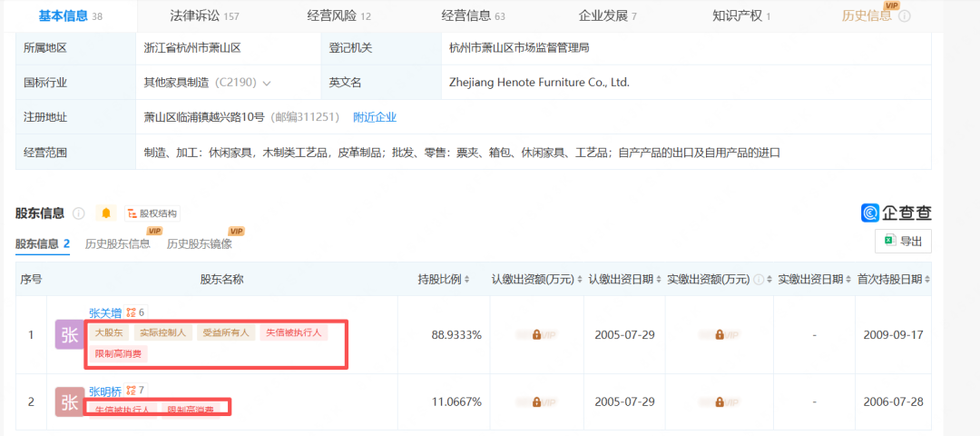
Task: Click 张关增's 限制高消费 tag
Action: [x=118, y=354]
